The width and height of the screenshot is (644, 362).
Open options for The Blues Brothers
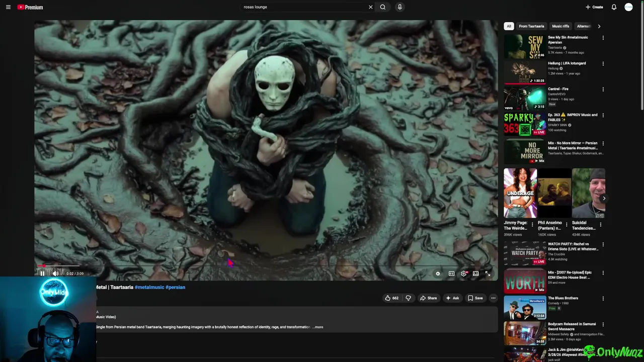pos(603,299)
